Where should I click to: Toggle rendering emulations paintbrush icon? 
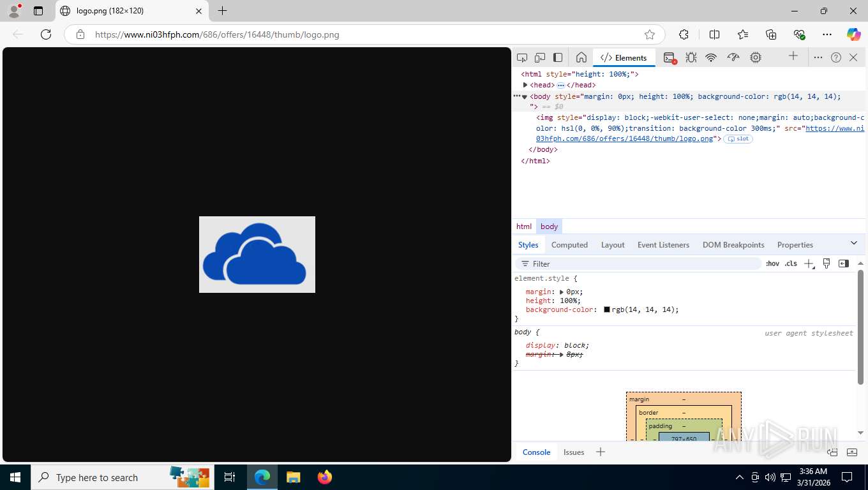click(827, 264)
